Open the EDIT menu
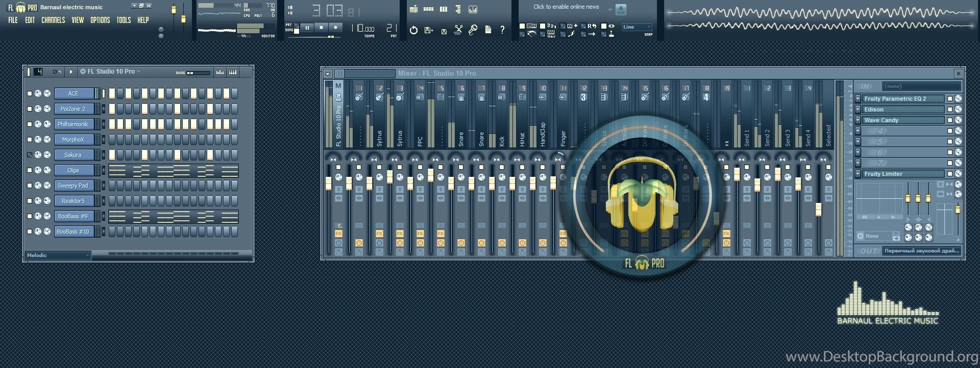The width and height of the screenshot is (980, 368). click(30, 20)
